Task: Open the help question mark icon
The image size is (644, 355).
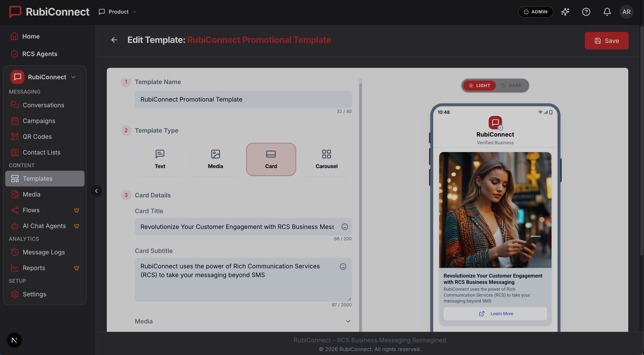Action: click(x=586, y=12)
